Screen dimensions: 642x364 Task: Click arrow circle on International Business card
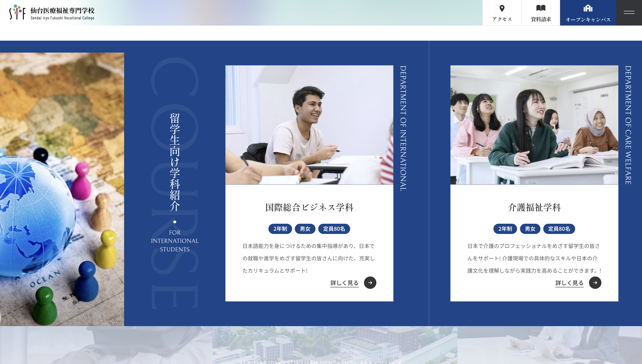tap(370, 283)
